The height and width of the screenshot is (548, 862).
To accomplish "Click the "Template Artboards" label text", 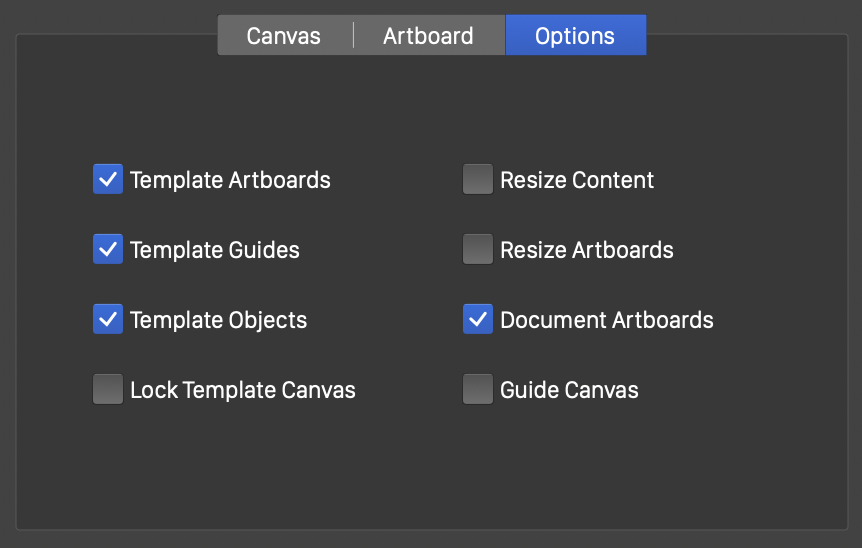I will [230, 181].
